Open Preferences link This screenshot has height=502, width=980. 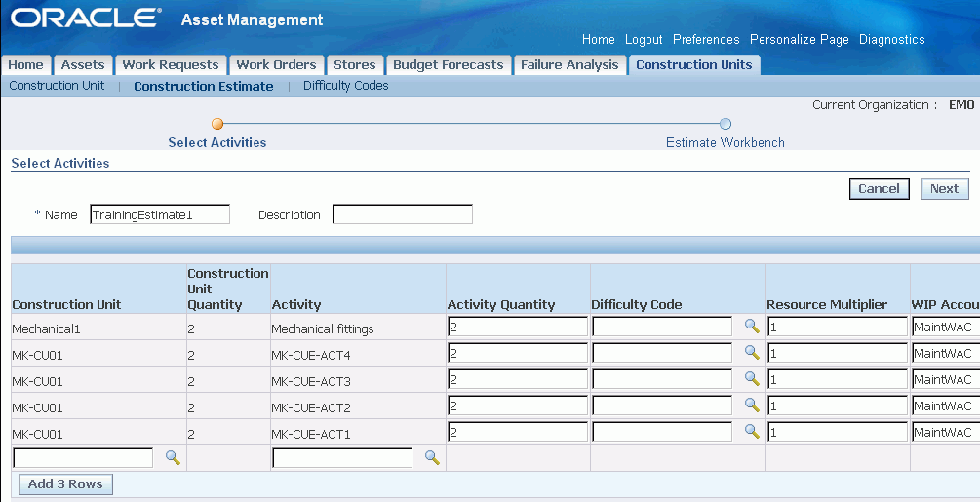706,39
